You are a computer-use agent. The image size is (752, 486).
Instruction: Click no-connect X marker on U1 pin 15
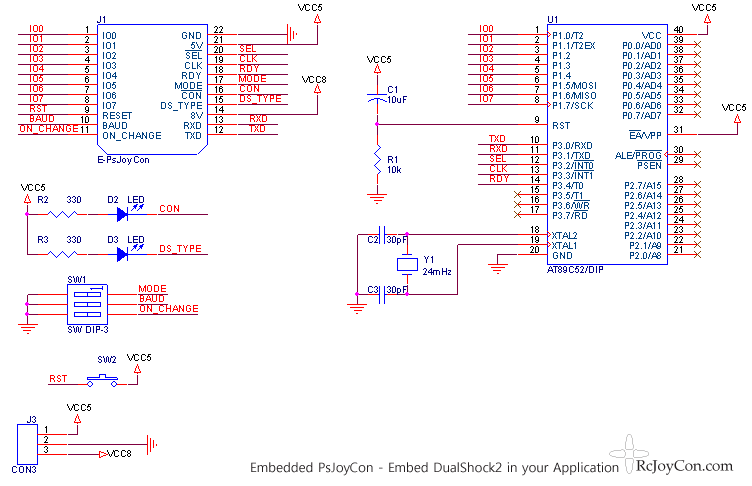pyautogui.click(x=517, y=194)
